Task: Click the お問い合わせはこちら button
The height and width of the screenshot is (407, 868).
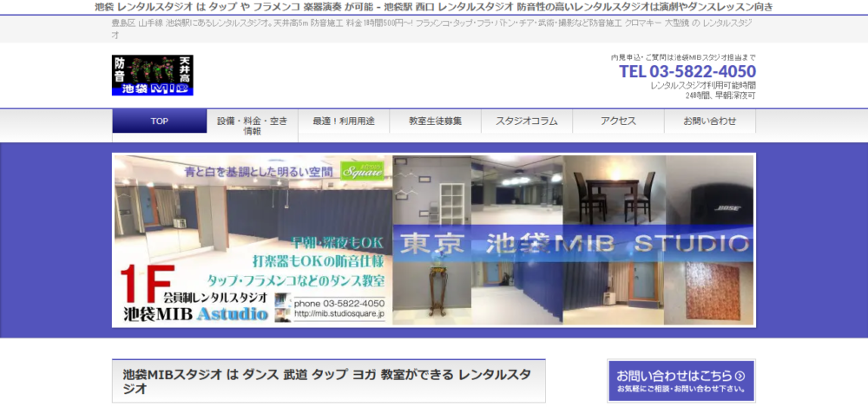Action: (x=681, y=380)
